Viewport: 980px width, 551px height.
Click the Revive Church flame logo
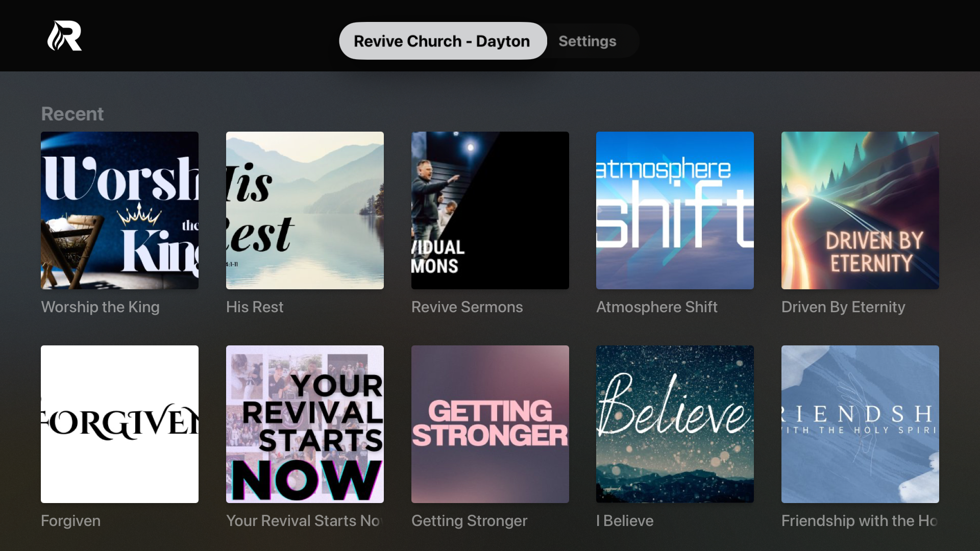pyautogui.click(x=65, y=36)
